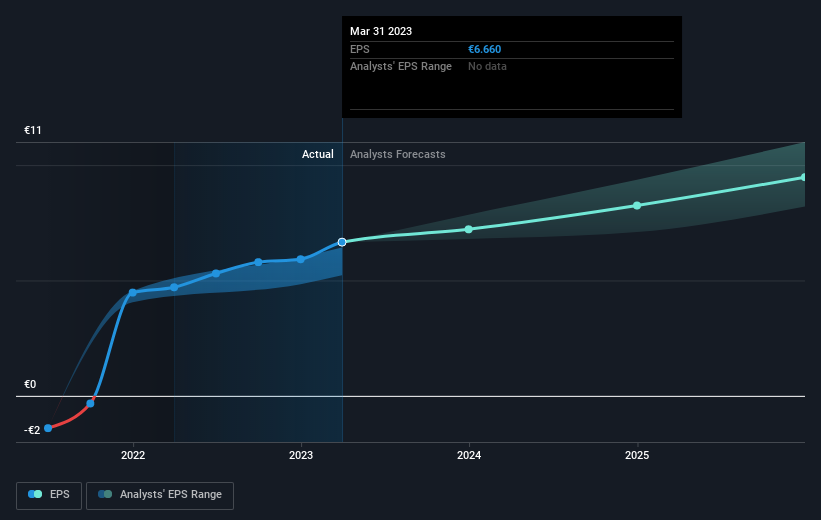Click the late-2022 EPS data point before 2023
The image size is (821, 520).
click(258, 262)
